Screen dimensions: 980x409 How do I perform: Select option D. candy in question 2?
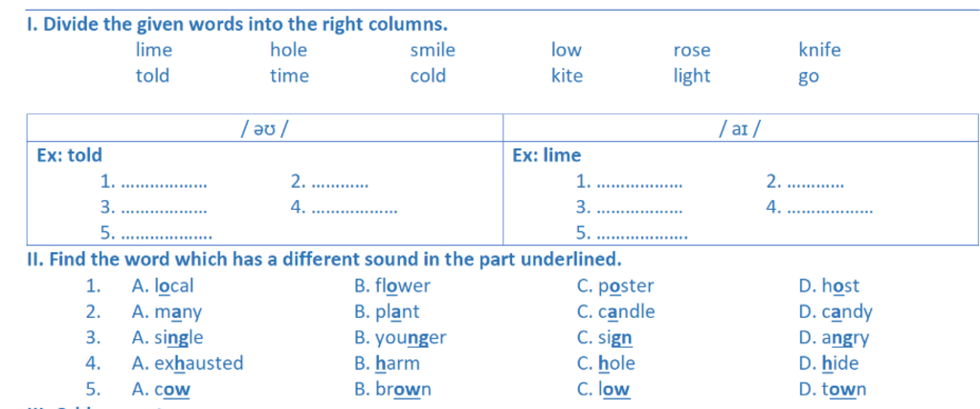[835, 311]
